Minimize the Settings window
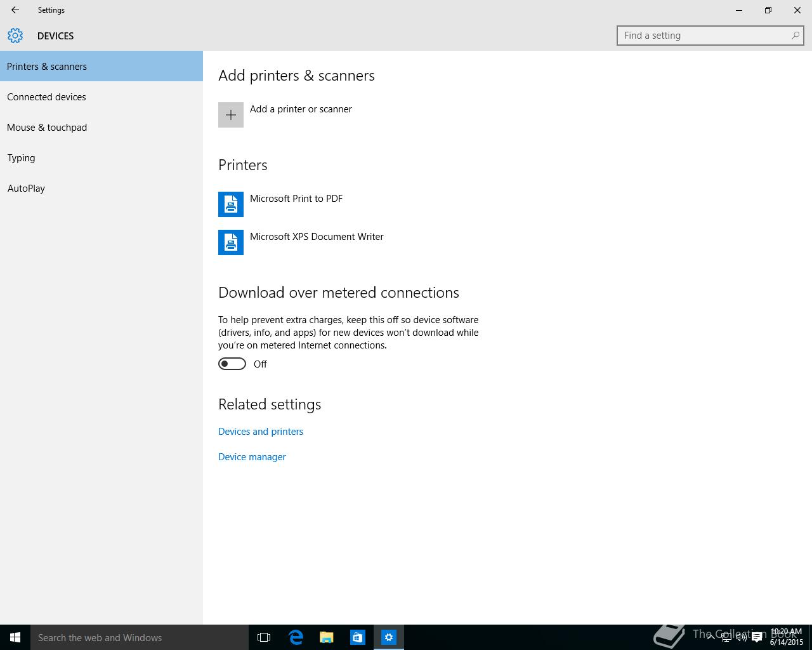The image size is (812, 650). click(x=739, y=10)
